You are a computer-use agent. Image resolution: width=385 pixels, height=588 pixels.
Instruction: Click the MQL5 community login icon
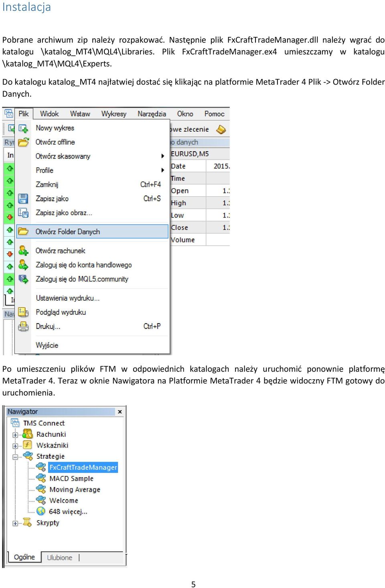pos(23,279)
